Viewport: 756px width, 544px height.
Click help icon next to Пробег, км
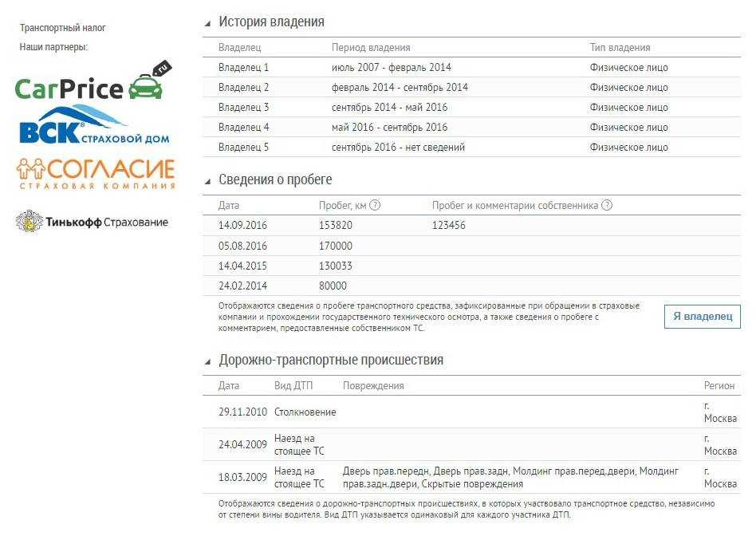click(x=375, y=206)
